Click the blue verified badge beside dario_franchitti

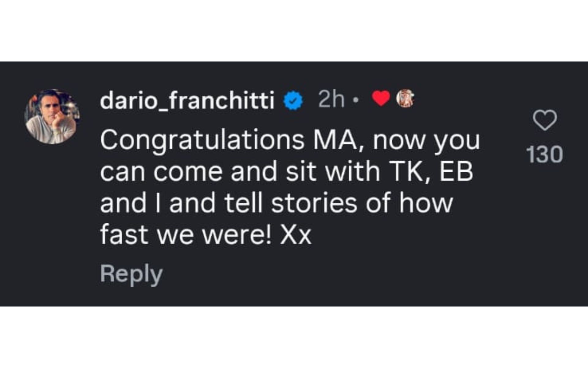[x=293, y=100]
